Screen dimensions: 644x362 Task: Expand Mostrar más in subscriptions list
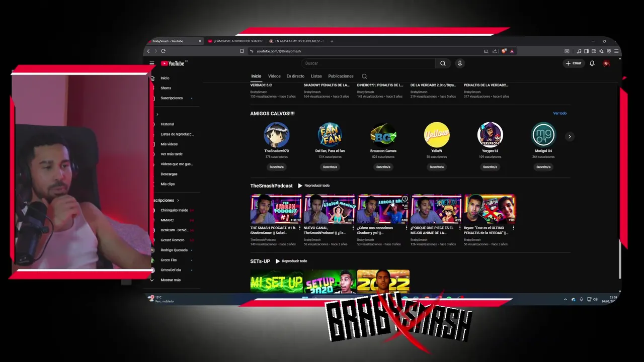(x=170, y=280)
